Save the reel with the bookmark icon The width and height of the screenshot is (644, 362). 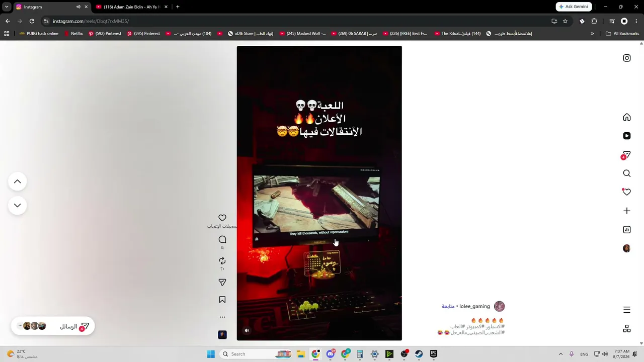pos(222,300)
